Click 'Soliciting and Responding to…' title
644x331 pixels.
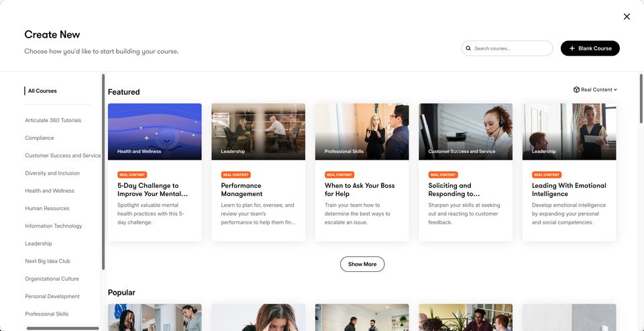pyautogui.click(x=454, y=190)
